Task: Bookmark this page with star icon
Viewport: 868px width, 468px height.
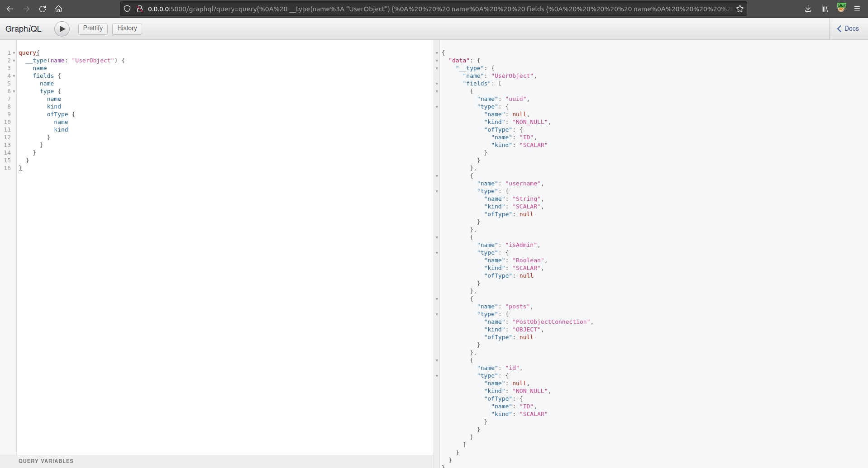Action: coord(740,9)
